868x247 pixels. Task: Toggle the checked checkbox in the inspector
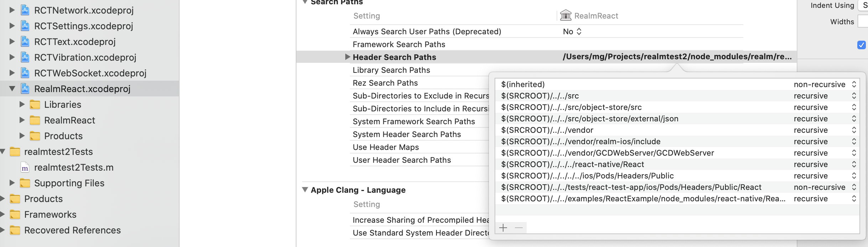pyautogui.click(x=862, y=45)
